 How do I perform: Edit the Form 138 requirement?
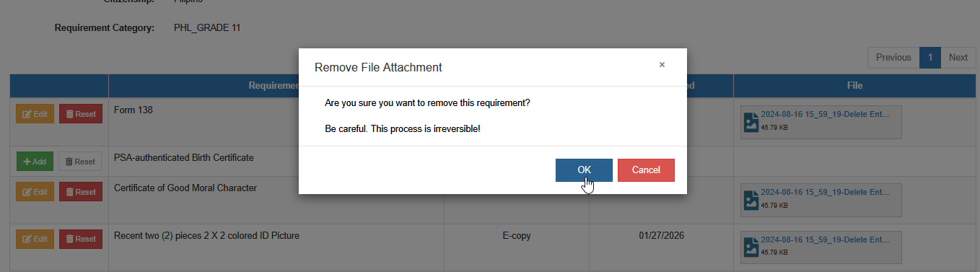click(x=35, y=114)
